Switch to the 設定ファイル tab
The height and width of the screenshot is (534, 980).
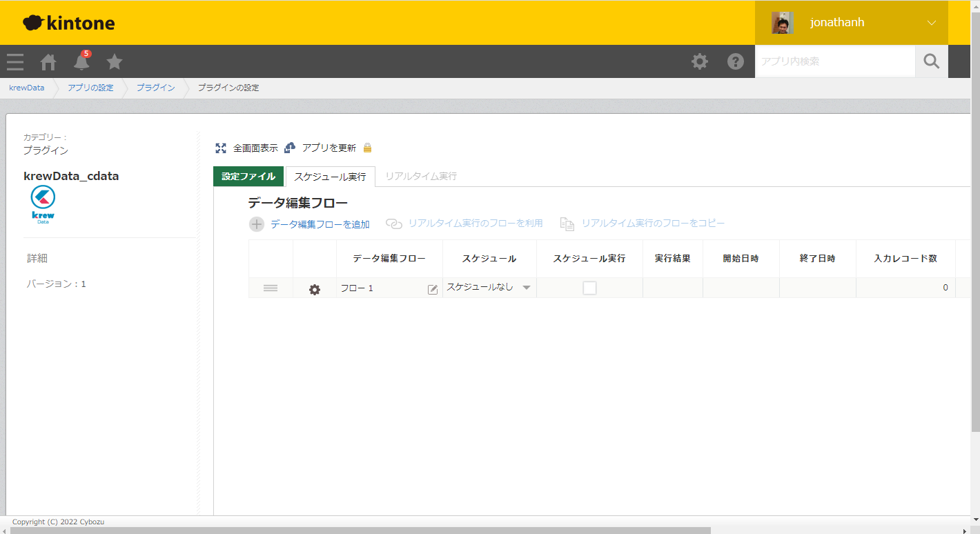(x=248, y=177)
